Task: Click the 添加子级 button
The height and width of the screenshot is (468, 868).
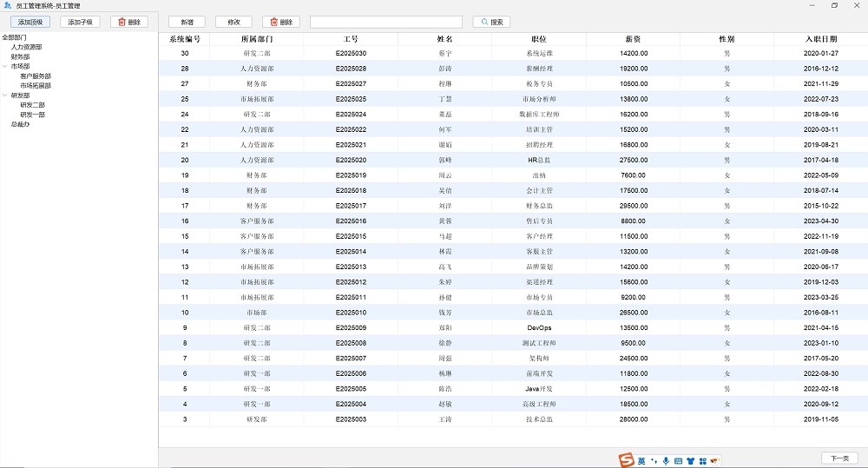Action: 80,23
